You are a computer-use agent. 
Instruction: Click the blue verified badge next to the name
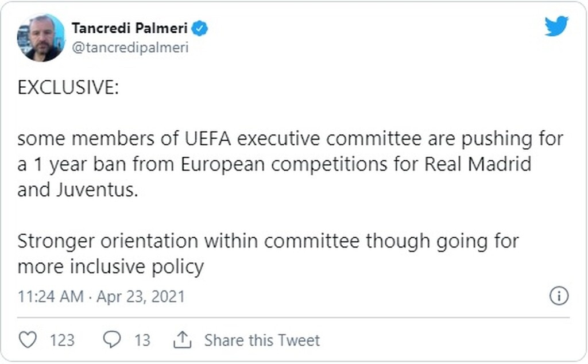click(x=200, y=26)
